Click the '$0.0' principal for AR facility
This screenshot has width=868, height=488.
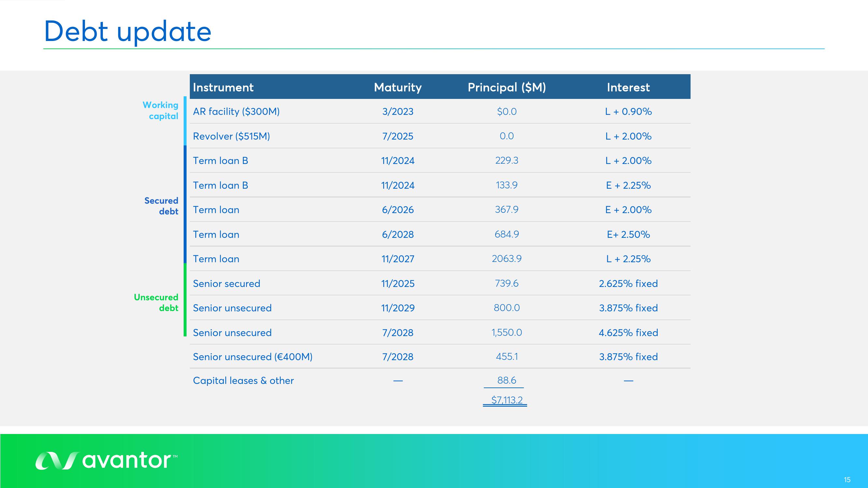point(507,112)
